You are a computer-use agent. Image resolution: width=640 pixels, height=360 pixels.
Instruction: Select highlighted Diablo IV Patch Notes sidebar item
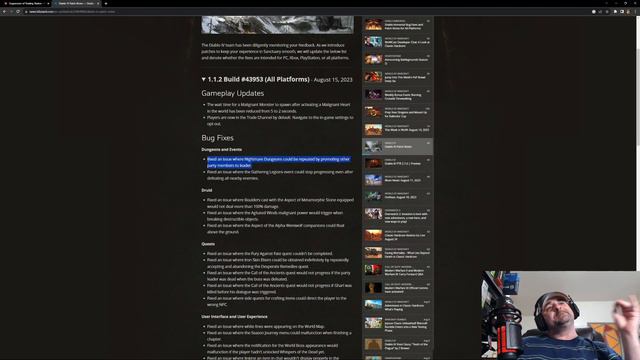pos(398,146)
